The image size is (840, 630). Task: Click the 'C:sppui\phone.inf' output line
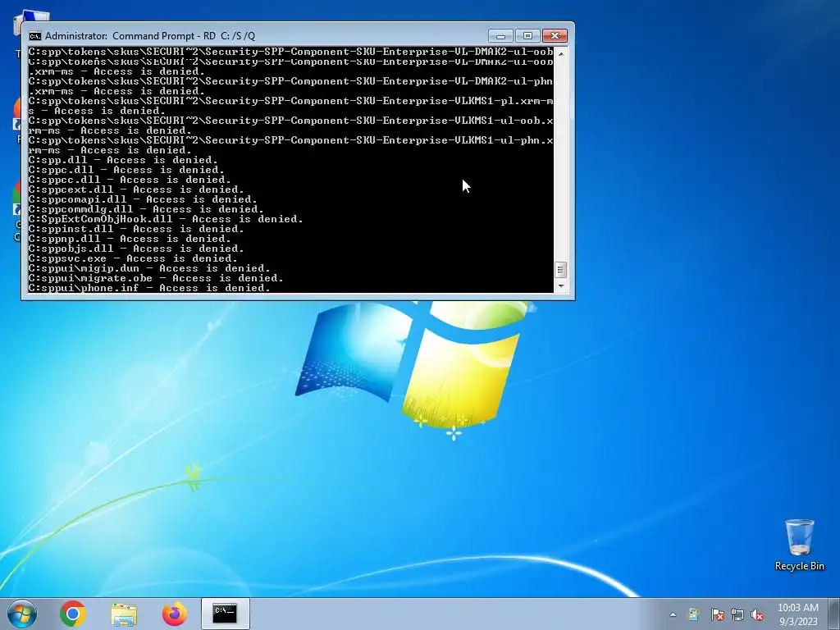149,288
